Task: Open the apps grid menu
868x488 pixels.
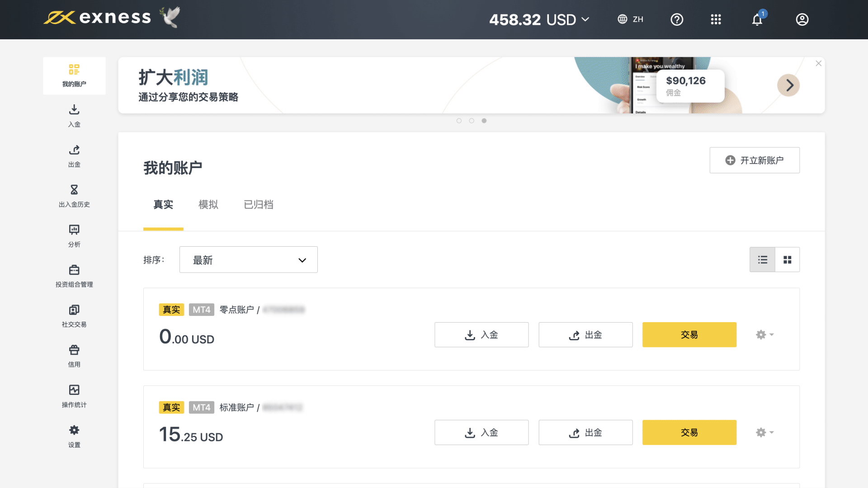Action: point(716,19)
